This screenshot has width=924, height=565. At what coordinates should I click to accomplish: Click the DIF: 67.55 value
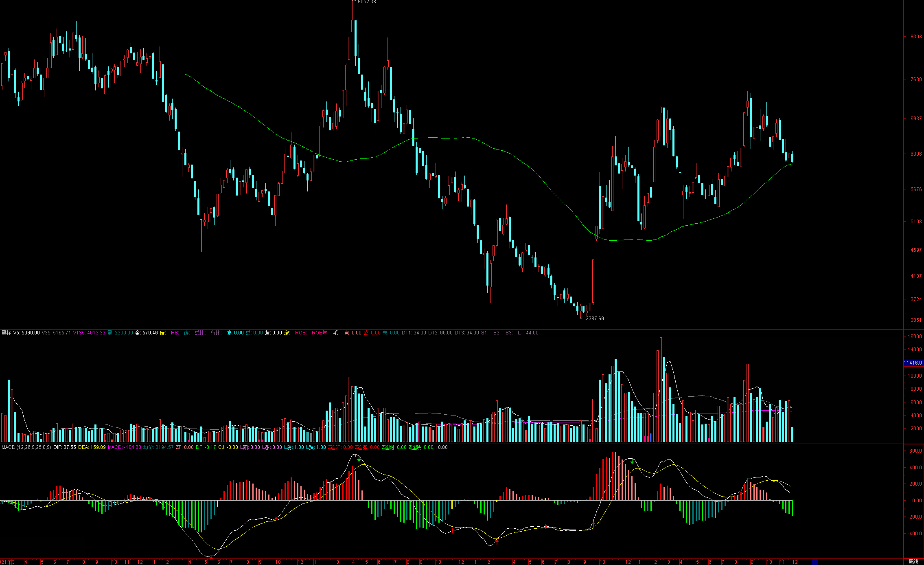[64, 447]
